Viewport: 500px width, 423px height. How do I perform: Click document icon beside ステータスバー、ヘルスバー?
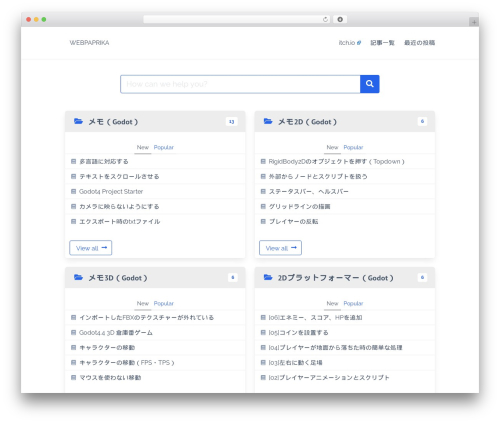263,191
